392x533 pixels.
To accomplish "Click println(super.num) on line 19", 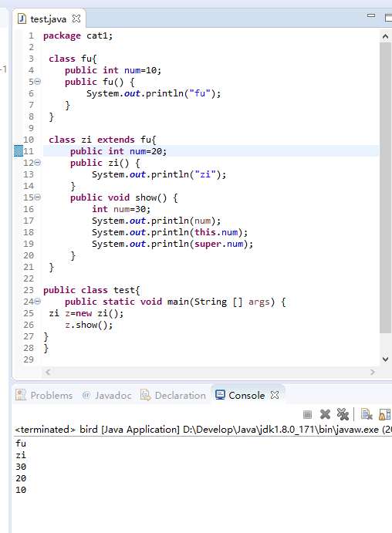I will (173, 244).
